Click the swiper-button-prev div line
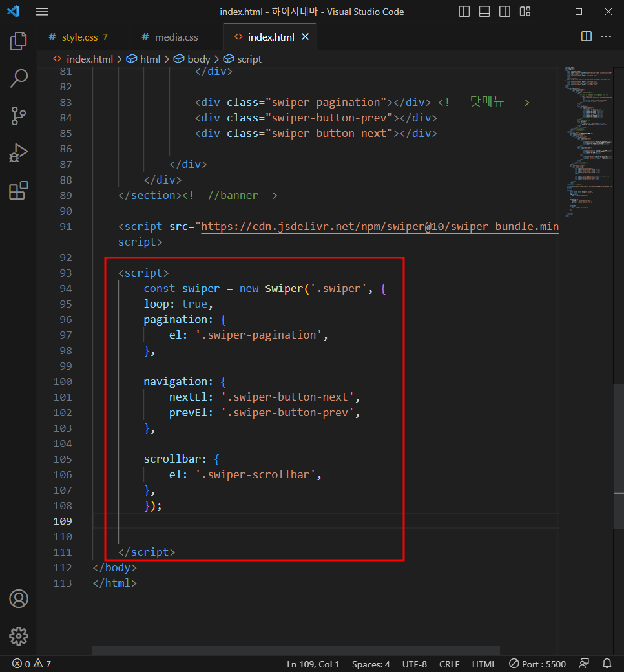This screenshot has height=672, width=624. coord(317,118)
